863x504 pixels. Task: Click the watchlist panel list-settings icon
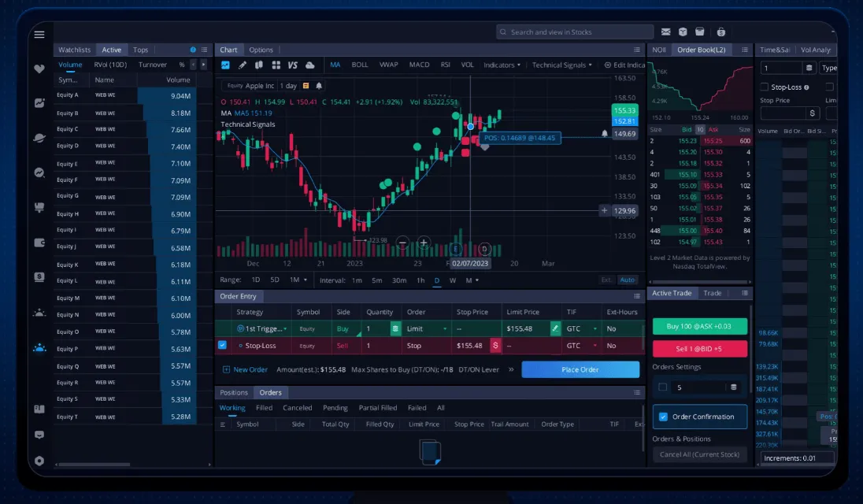pyautogui.click(x=204, y=50)
